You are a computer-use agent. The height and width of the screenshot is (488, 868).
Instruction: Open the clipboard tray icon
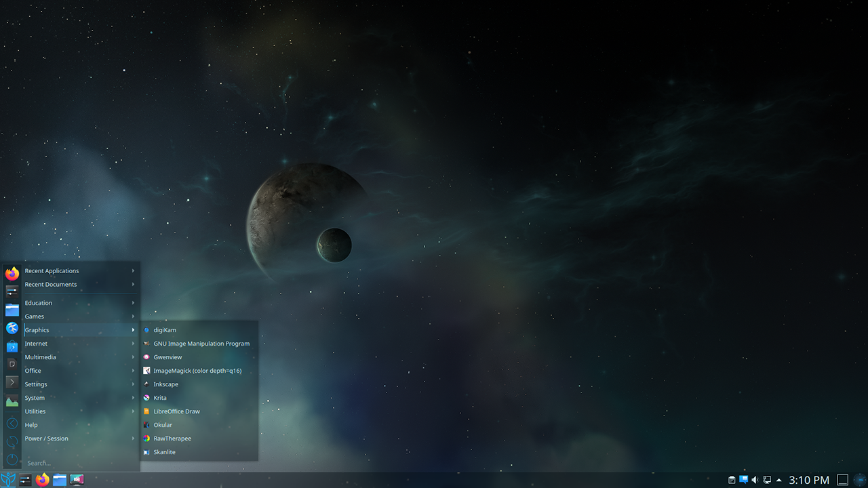732,480
